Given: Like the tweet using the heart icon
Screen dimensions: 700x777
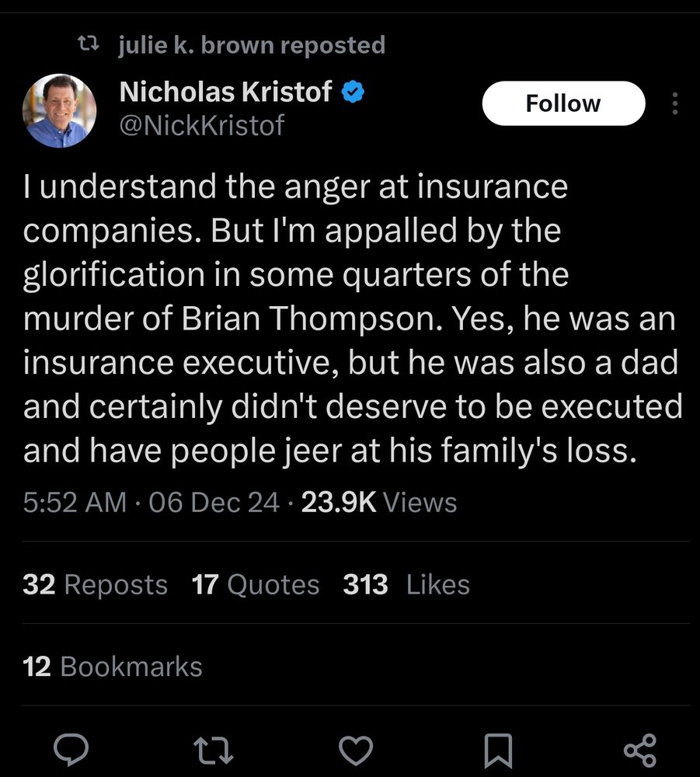Looking at the screenshot, I should coord(356,750).
